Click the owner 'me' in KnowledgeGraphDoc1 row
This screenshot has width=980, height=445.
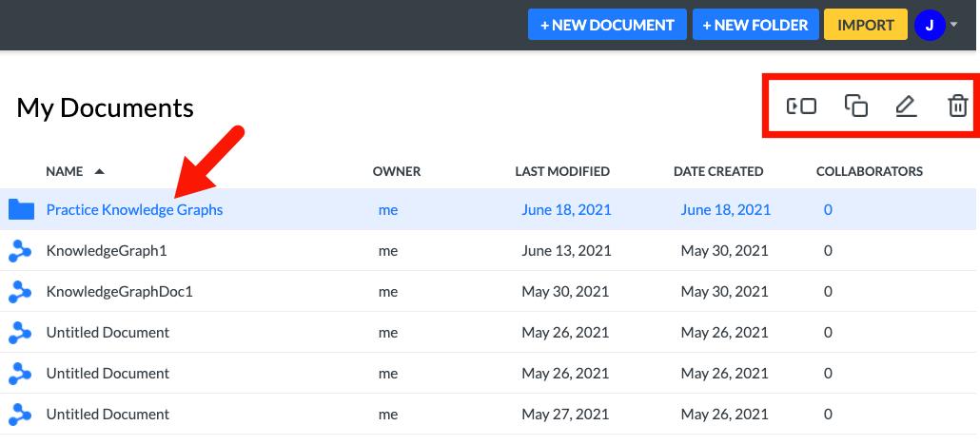click(388, 292)
